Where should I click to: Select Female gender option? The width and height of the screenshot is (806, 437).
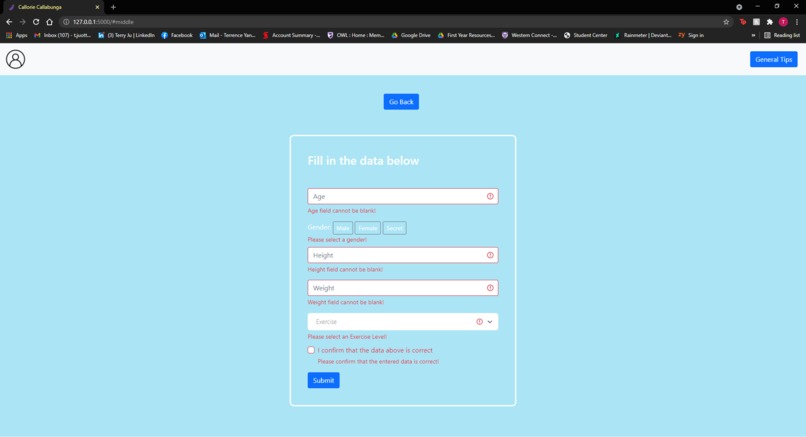point(368,228)
